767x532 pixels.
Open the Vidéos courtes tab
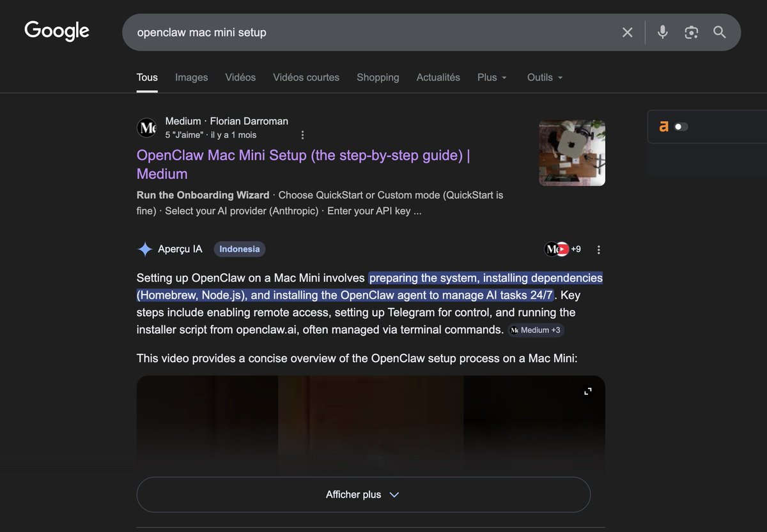[x=306, y=77]
